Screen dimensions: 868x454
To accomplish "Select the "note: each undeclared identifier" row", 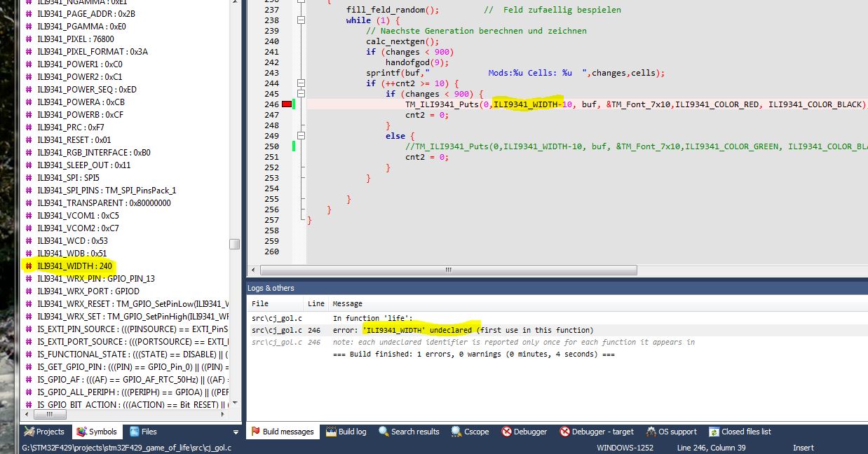I will pyautogui.click(x=557, y=342).
